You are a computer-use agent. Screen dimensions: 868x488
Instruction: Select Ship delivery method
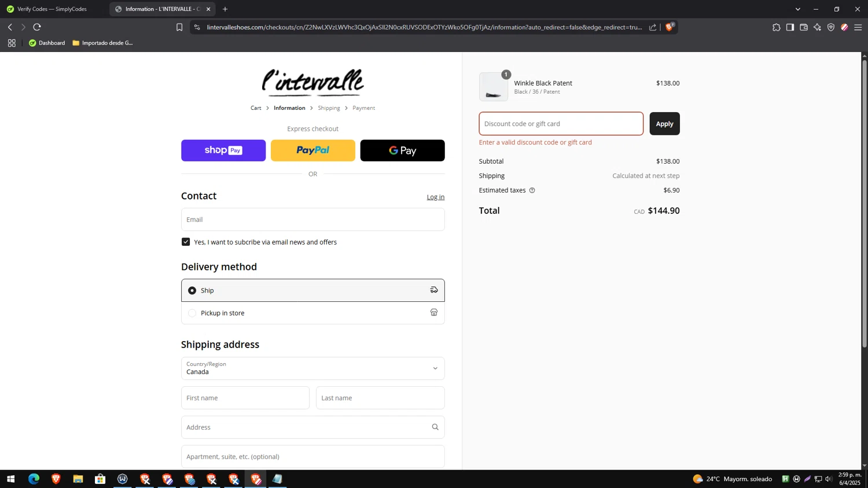pyautogui.click(x=313, y=290)
